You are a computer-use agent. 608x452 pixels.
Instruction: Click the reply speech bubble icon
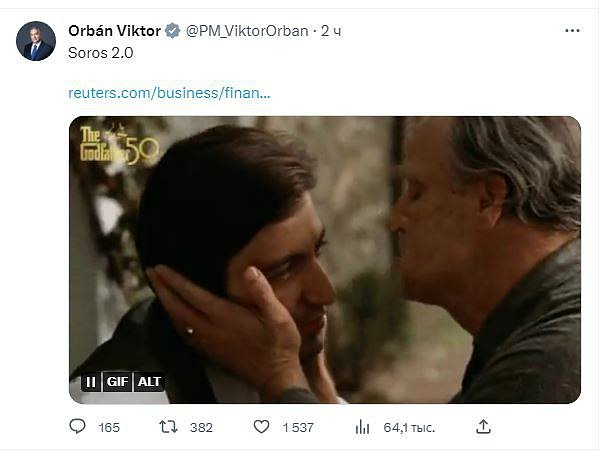pyautogui.click(x=78, y=427)
